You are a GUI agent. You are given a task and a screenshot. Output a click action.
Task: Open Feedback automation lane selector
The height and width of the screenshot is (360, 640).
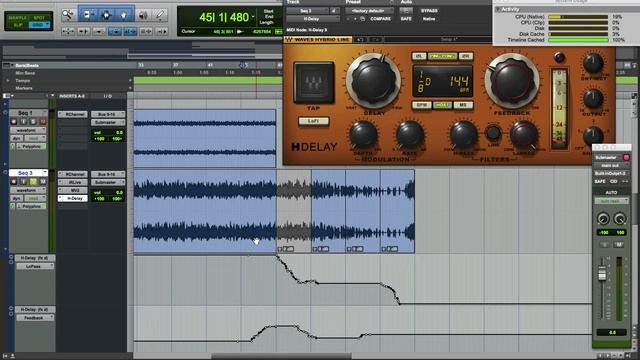click(x=36, y=318)
